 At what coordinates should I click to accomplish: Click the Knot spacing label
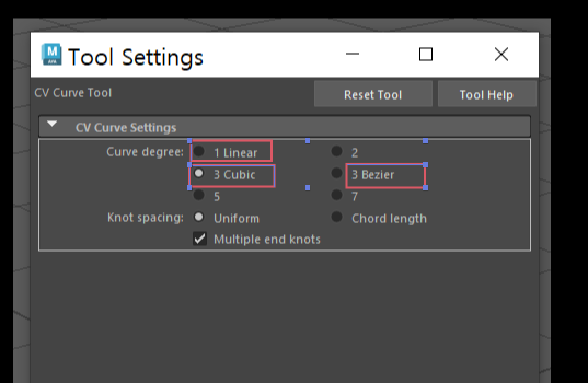[146, 217]
